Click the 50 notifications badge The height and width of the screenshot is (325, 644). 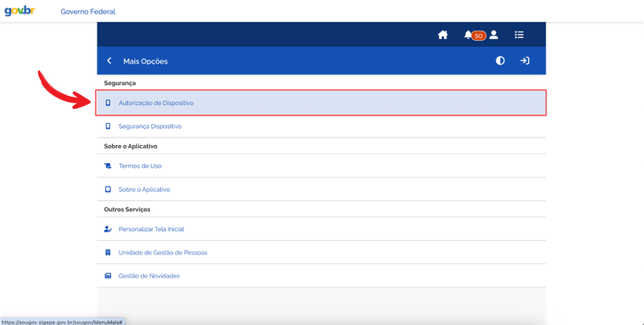point(479,36)
